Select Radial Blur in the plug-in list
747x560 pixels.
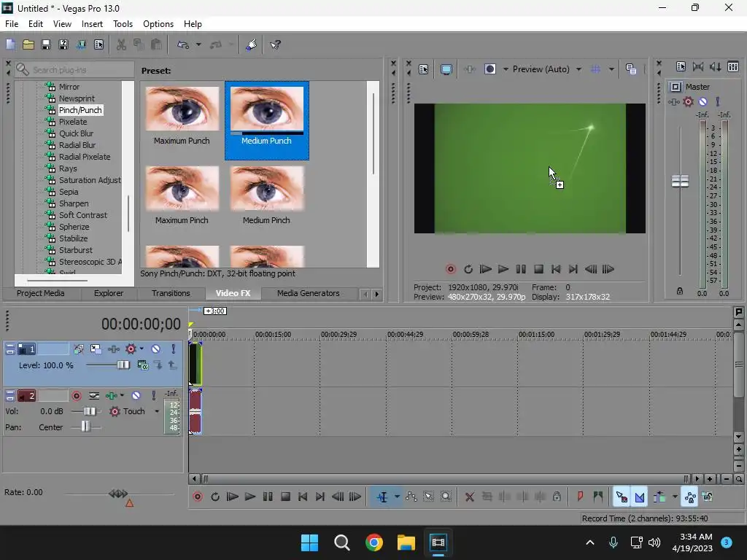(77, 145)
